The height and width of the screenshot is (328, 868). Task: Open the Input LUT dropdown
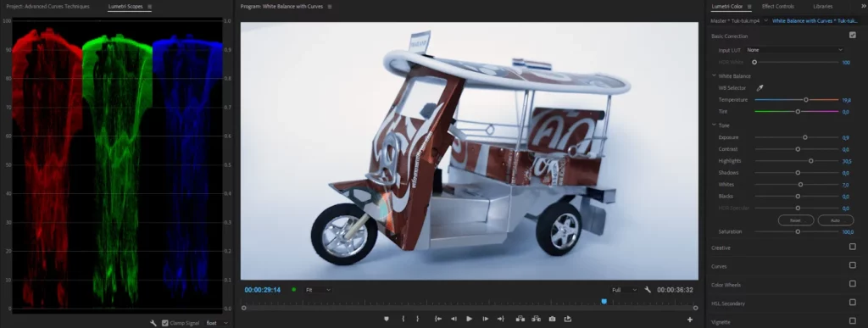click(x=794, y=50)
